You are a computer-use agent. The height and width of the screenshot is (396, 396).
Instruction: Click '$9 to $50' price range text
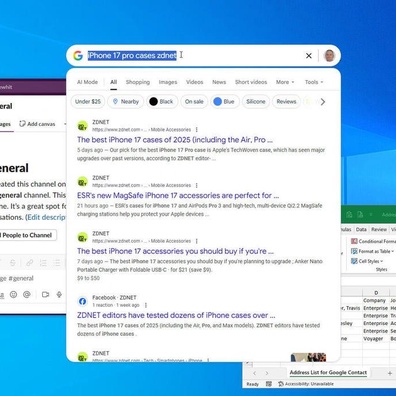pyautogui.click(x=88, y=278)
